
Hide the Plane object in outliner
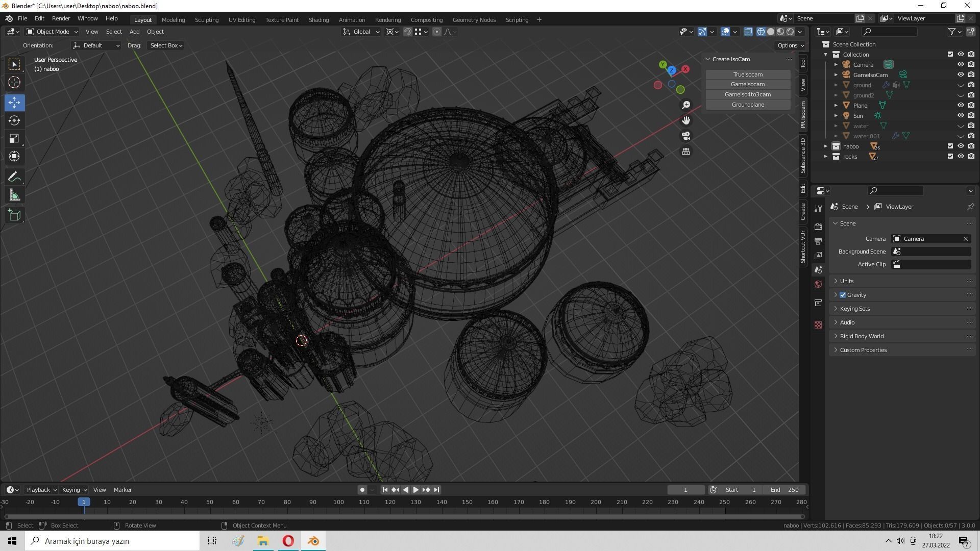click(x=960, y=106)
